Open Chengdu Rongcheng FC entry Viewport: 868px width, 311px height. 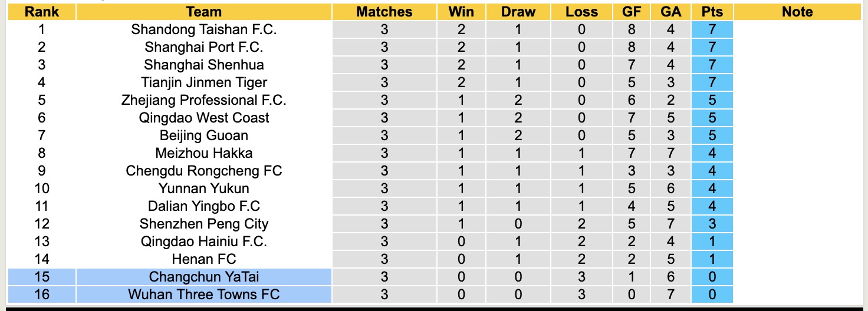point(203,171)
